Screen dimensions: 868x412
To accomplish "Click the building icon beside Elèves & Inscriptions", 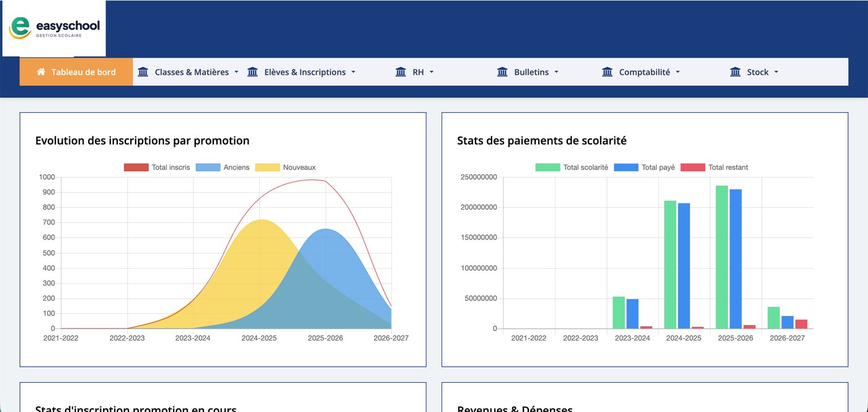I will [x=252, y=72].
